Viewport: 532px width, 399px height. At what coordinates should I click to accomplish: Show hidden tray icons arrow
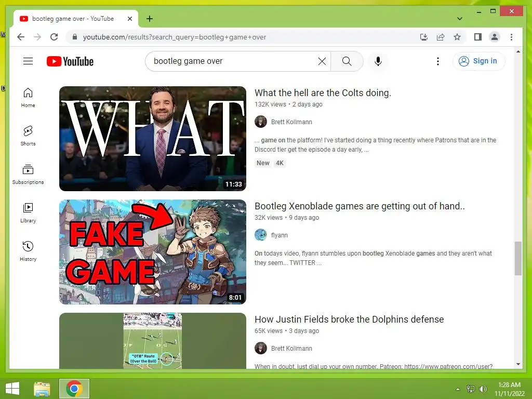(x=458, y=389)
